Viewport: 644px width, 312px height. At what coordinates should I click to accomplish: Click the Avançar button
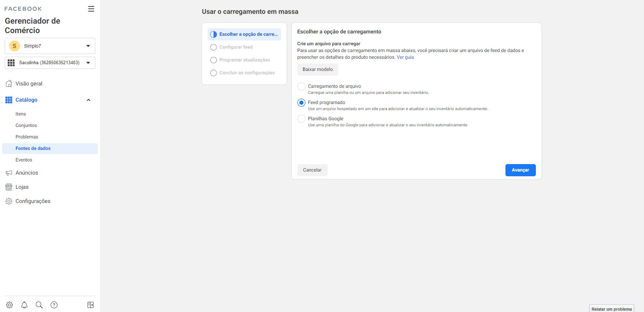tap(520, 170)
